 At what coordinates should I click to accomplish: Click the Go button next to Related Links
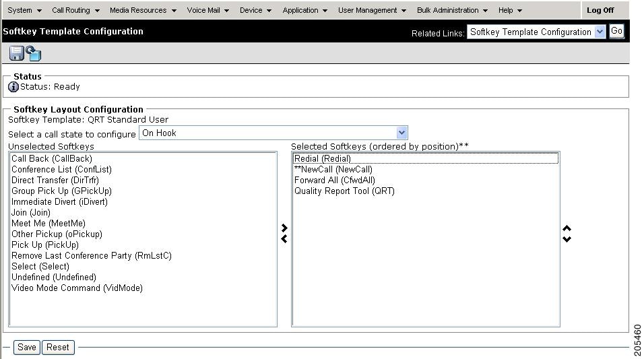pos(616,31)
